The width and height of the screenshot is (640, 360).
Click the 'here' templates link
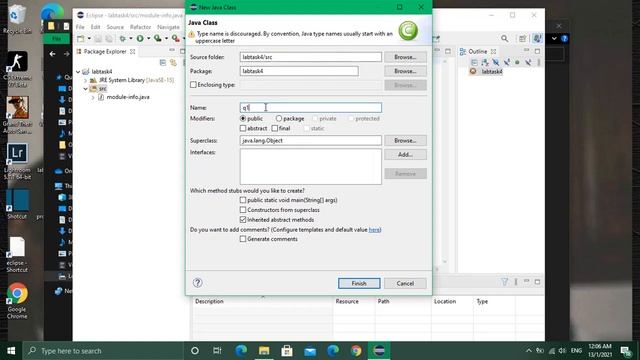point(374,230)
